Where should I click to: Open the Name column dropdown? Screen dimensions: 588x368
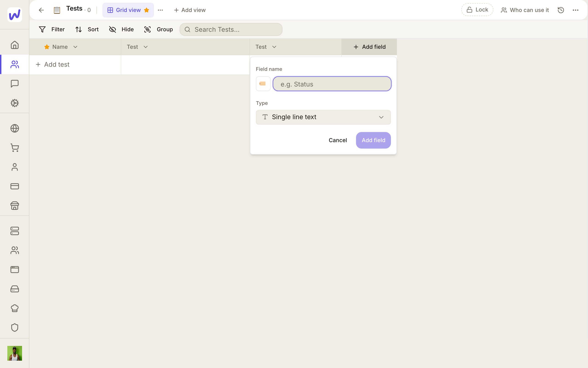click(x=75, y=47)
